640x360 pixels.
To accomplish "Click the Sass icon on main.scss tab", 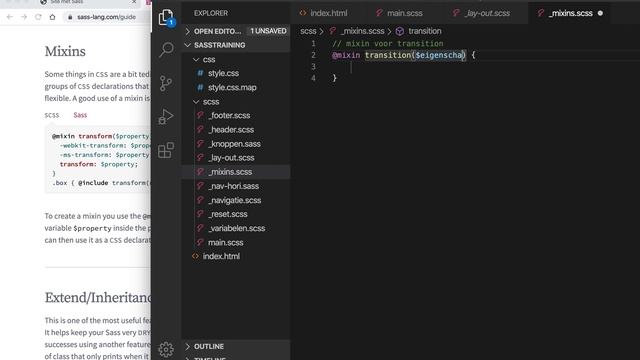I will click(x=379, y=13).
